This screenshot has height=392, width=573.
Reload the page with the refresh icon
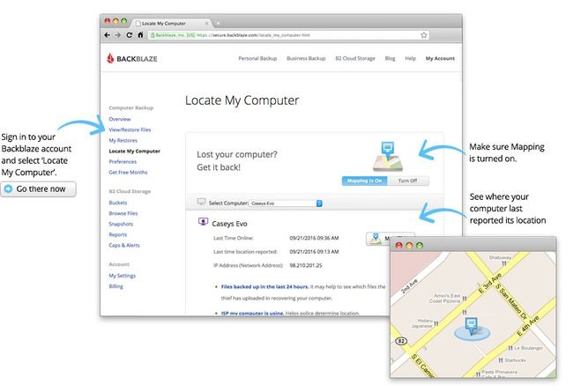129,35
